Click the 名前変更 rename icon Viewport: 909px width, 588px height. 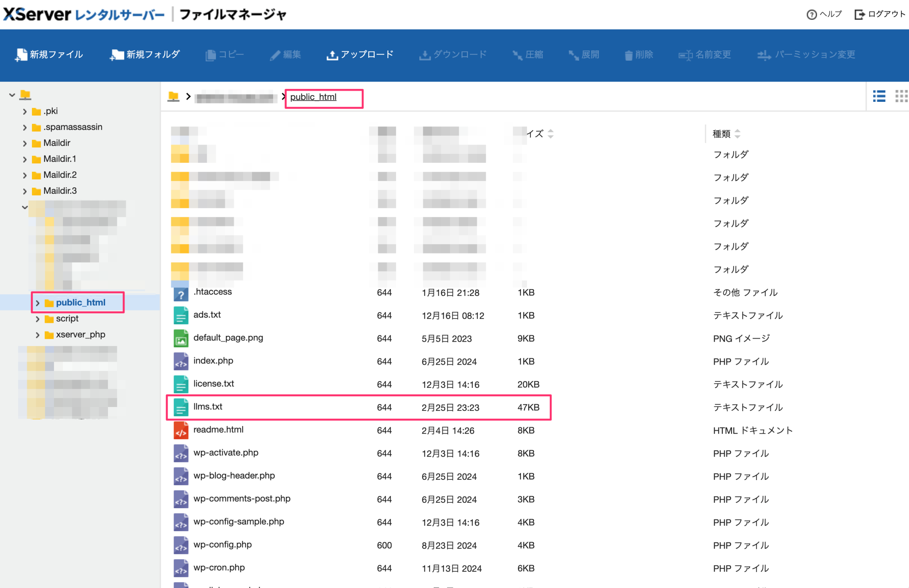705,55
